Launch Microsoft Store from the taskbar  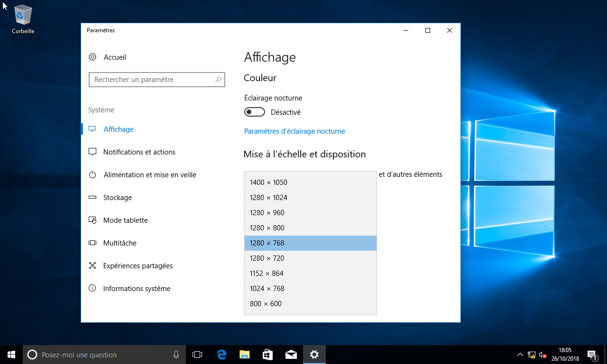click(267, 355)
